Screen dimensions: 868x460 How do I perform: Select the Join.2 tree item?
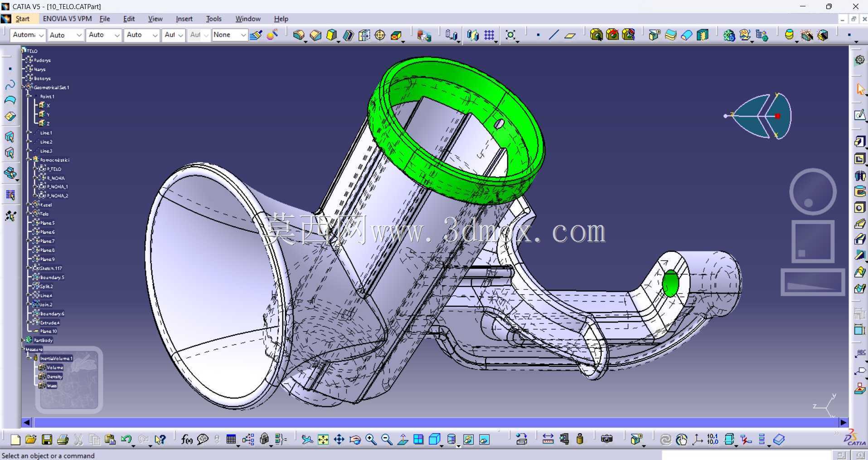coord(46,304)
